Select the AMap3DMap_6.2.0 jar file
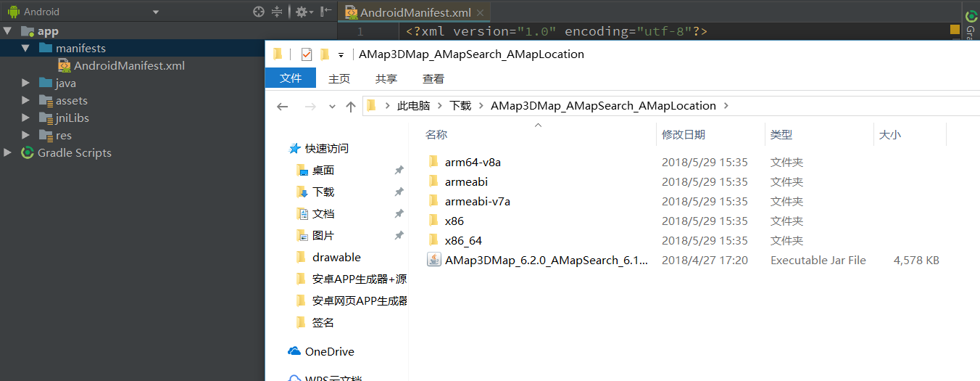980x381 pixels. (x=547, y=260)
